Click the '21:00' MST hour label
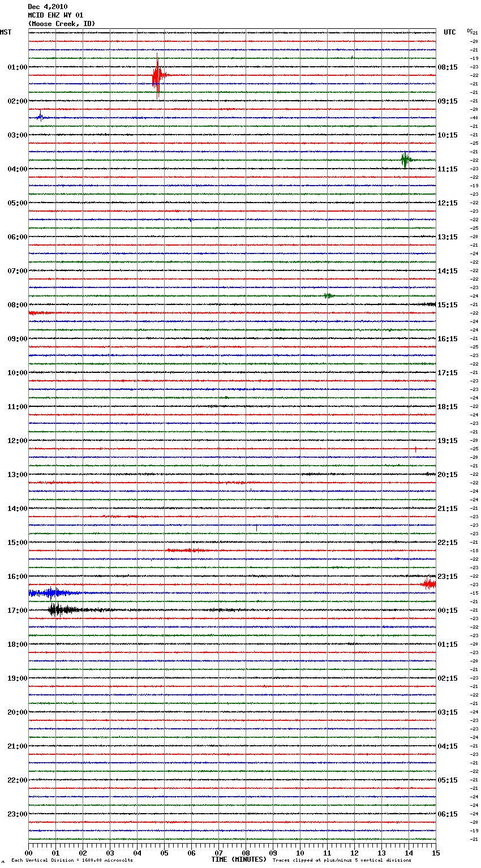The height and width of the screenshot is (868, 481). pos(17,746)
